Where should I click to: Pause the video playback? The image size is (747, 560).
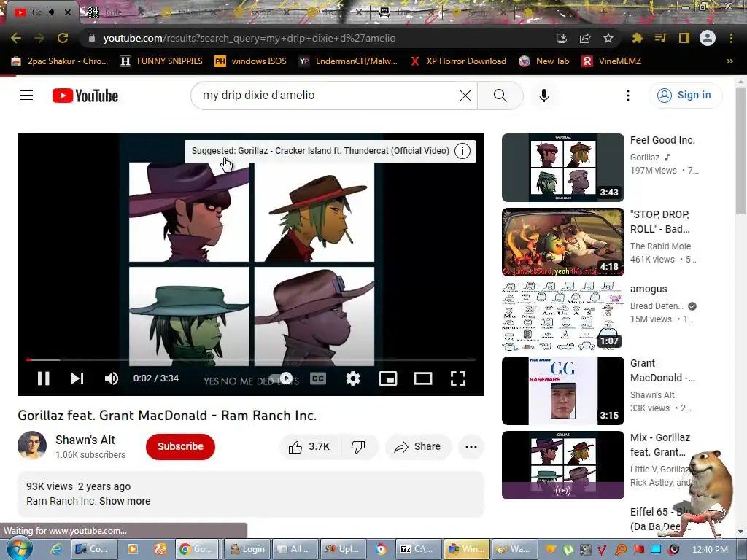(43, 378)
